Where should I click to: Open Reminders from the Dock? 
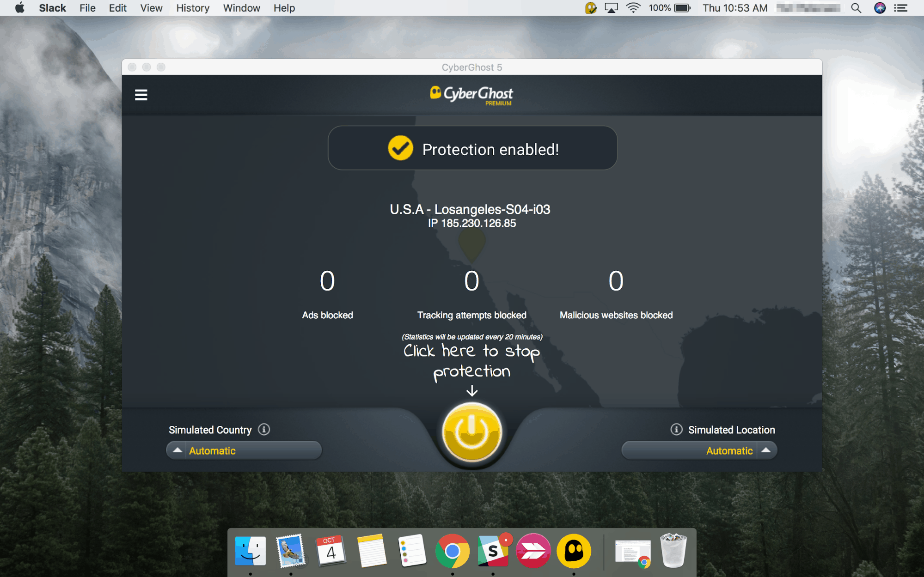[x=412, y=551]
